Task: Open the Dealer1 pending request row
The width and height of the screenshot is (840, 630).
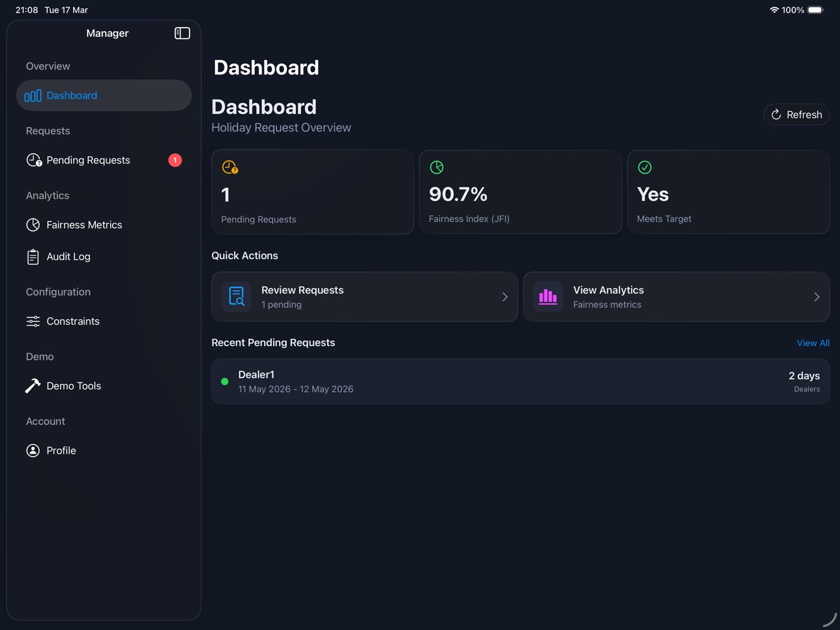Action: point(521,382)
